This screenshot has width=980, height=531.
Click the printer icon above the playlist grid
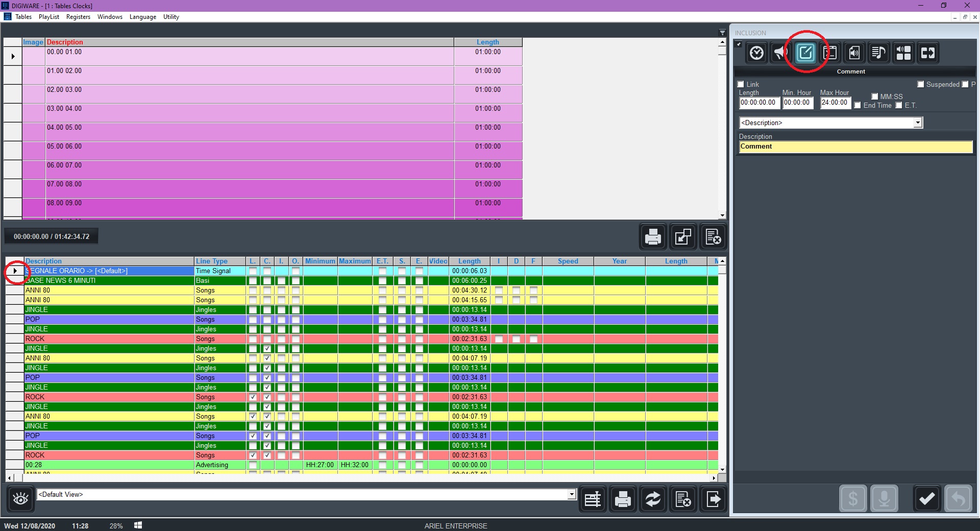pos(653,237)
